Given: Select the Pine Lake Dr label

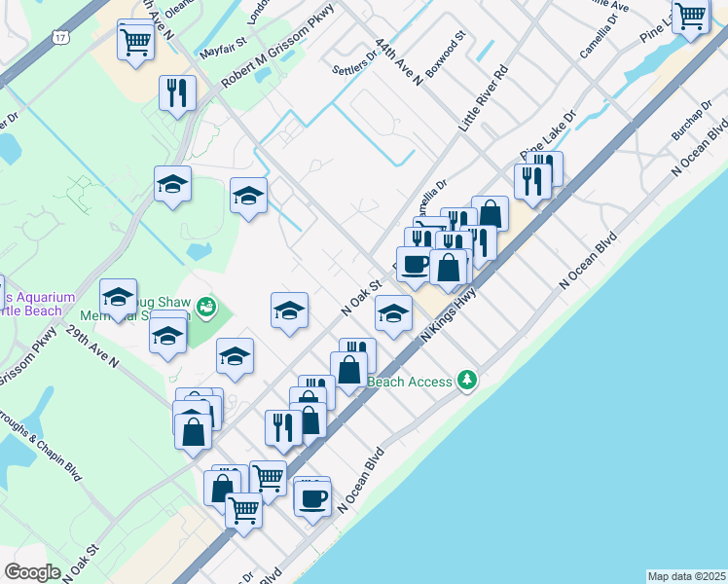Looking at the screenshot, I should pyautogui.click(x=548, y=134).
